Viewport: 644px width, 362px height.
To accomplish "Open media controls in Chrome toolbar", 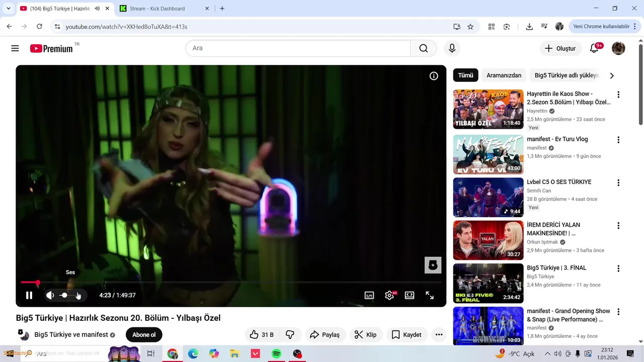I will click(544, 27).
